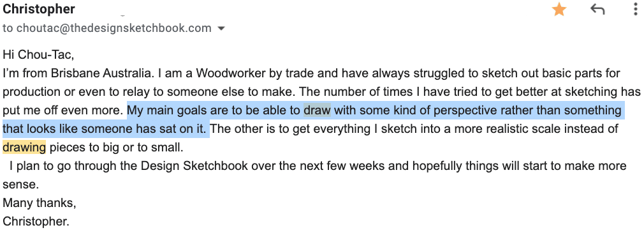Expand recipient details with the small arrow
This screenshot has width=644, height=230.
(221, 29)
